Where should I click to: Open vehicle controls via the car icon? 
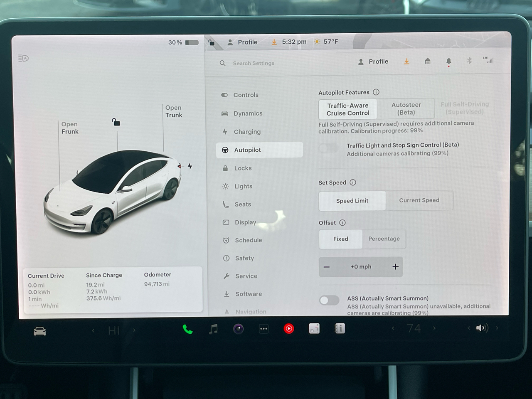click(39, 330)
